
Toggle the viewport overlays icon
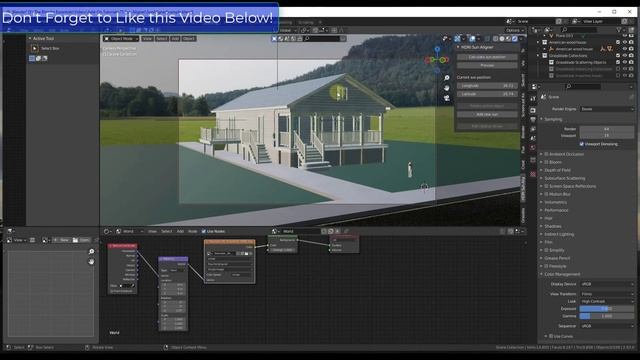point(472,39)
